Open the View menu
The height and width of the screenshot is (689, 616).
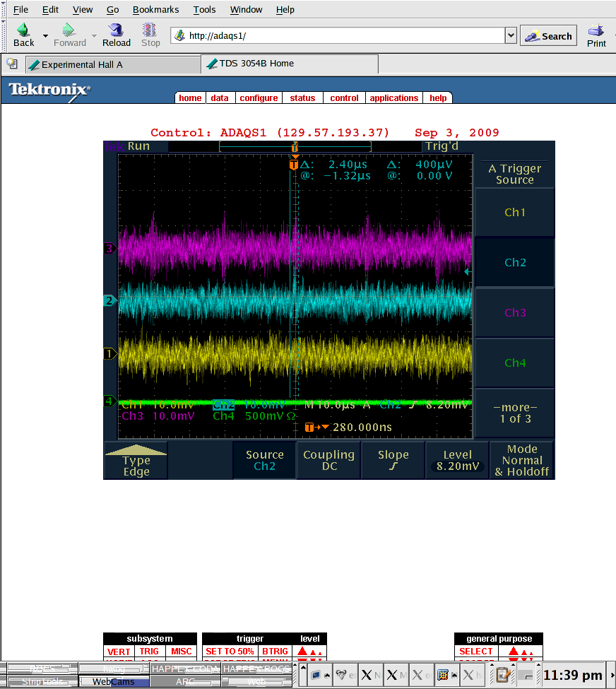tap(83, 9)
